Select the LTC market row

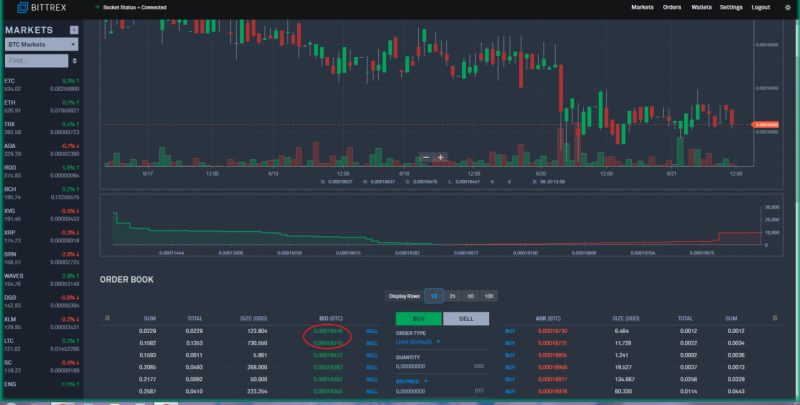[x=41, y=345]
